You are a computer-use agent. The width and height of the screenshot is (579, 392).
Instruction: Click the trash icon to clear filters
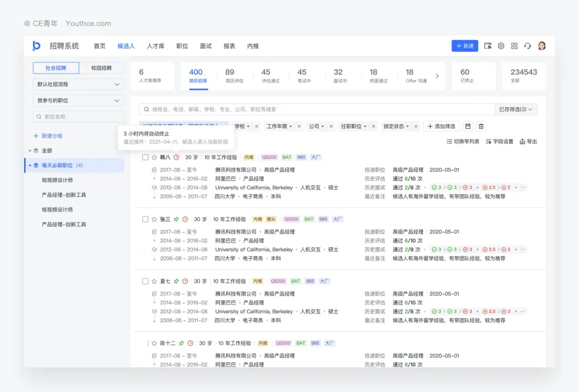(481, 127)
